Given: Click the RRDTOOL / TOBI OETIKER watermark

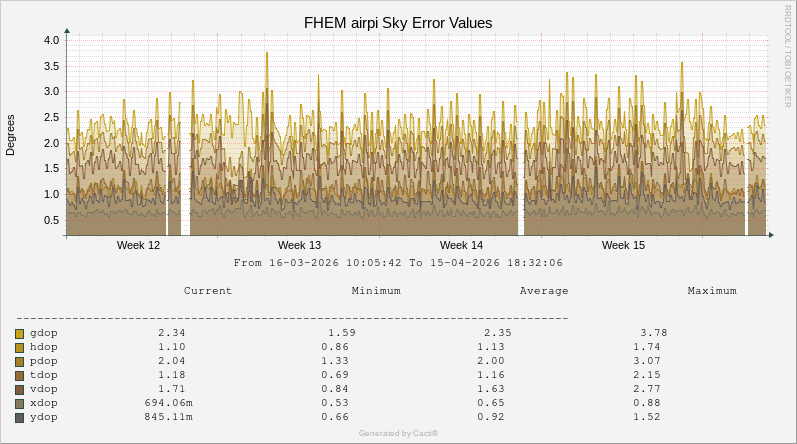Looking at the screenshot, I should (788, 55).
